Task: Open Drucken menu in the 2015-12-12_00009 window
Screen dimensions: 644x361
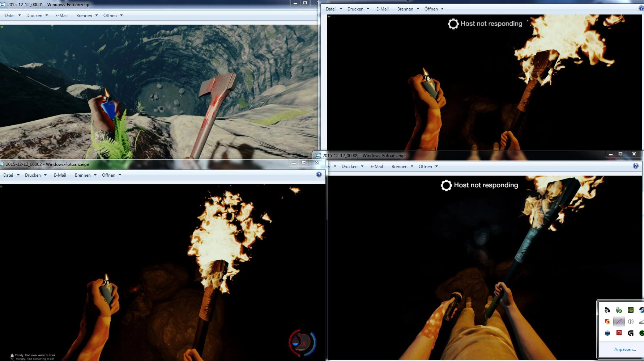Action: point(353,167)
